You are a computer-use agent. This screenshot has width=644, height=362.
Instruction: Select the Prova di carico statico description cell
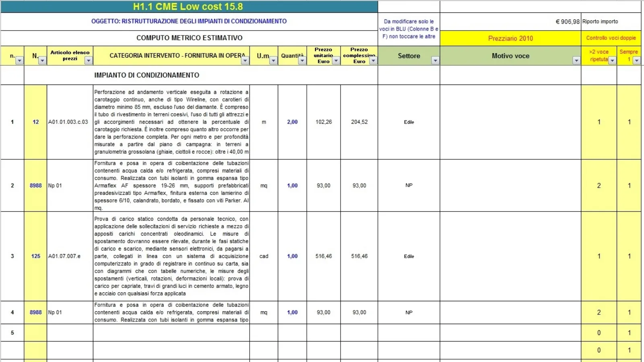coord(171,256)
